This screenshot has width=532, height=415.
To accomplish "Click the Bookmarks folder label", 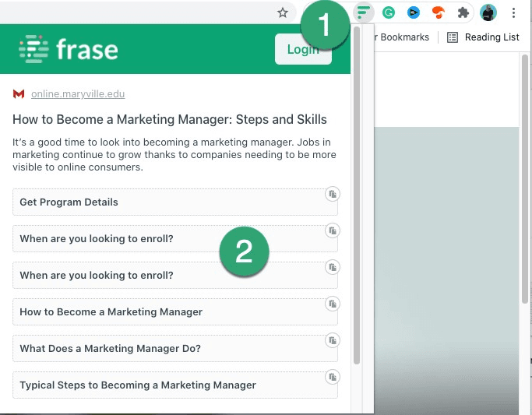I will point(403,37).
